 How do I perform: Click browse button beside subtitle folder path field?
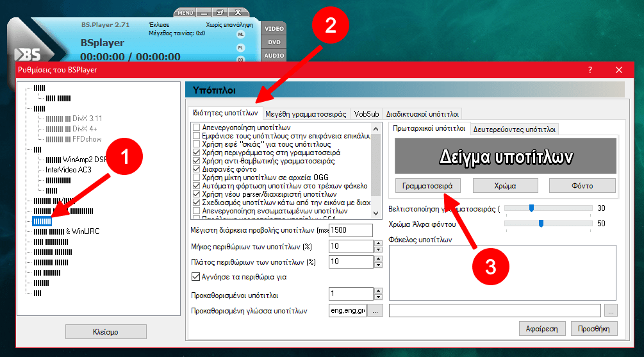point(611,311)
